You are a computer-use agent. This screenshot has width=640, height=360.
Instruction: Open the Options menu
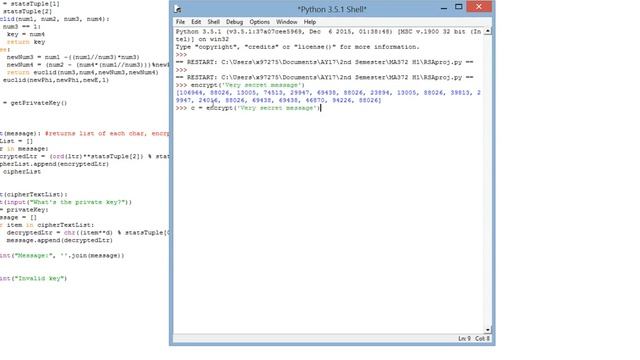click(x=260, y=22)
